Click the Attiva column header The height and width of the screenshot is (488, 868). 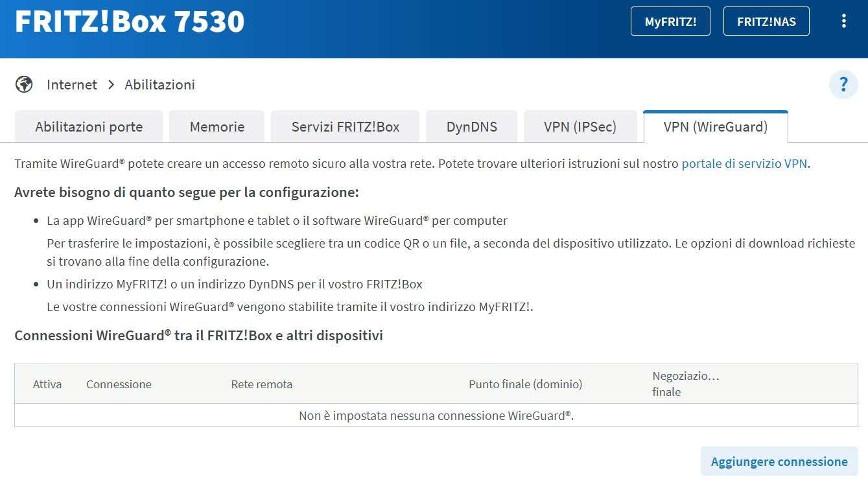(47, 384)
